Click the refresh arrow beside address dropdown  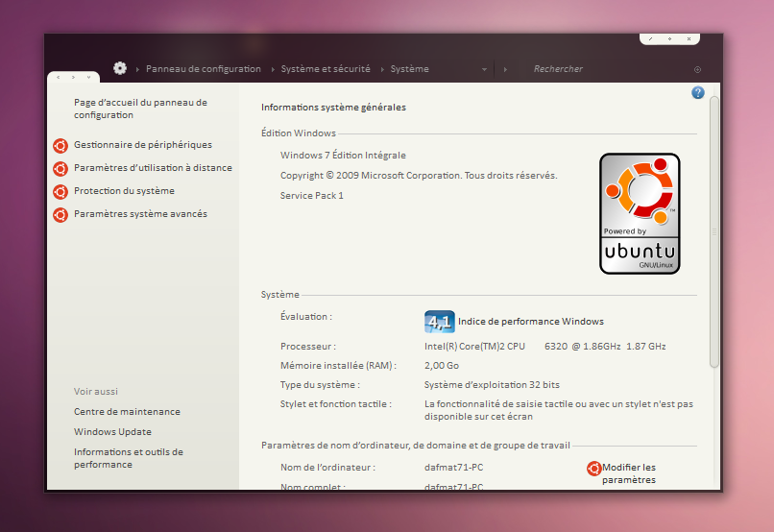point(505,69)
